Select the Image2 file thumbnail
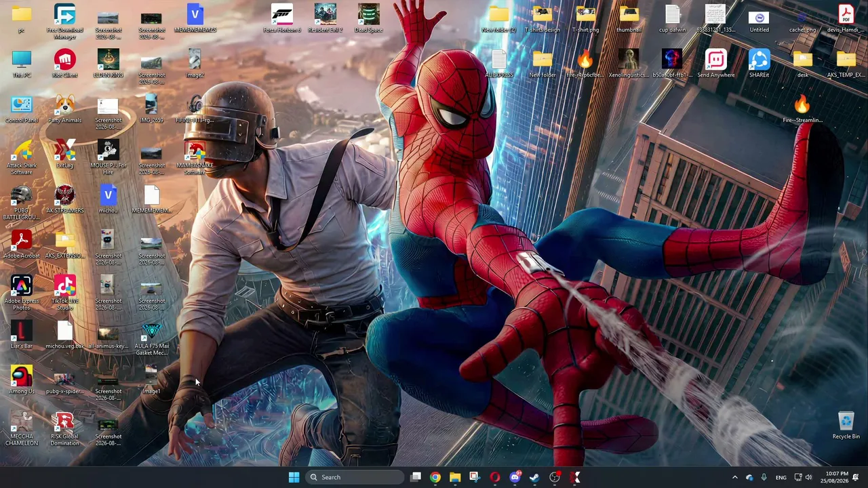 195,64
